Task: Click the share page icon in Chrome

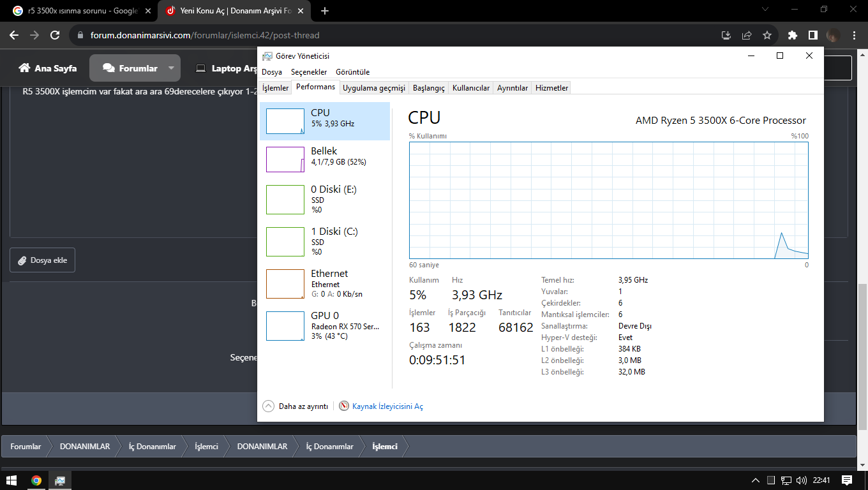Action: click(747, 35)
